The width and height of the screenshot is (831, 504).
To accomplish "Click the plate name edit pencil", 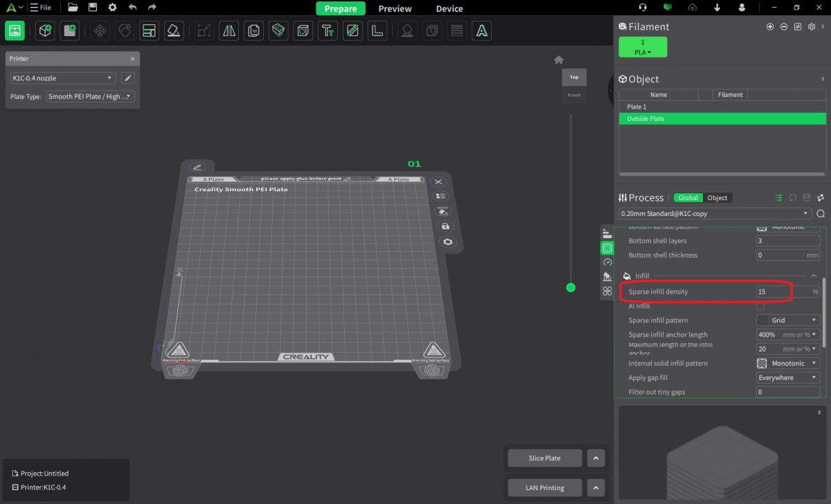I will (x=197, y=167).
